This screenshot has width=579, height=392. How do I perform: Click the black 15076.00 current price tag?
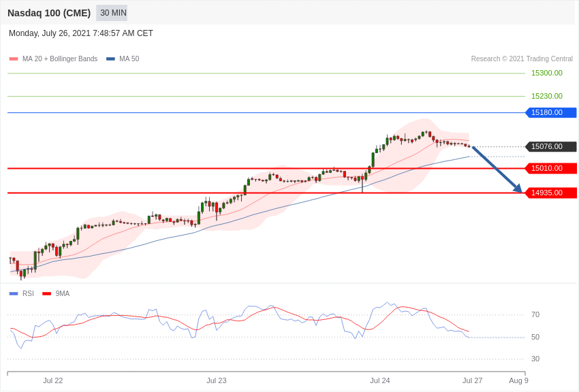[550, 146]
